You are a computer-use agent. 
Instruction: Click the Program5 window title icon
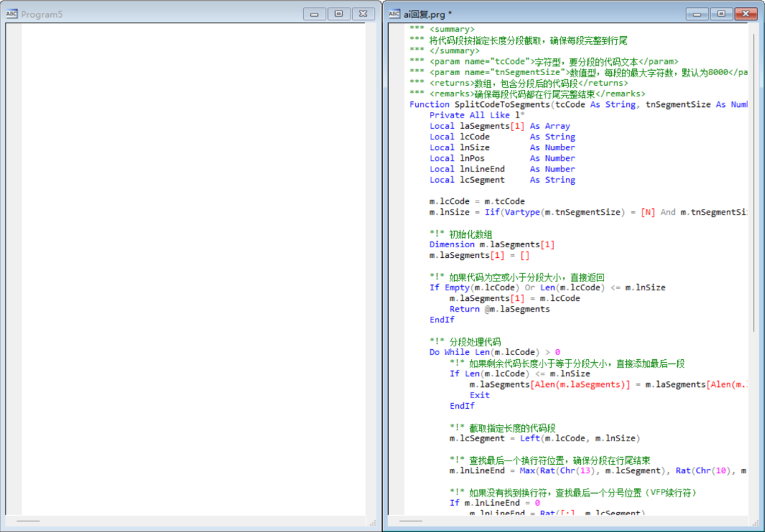[12, 13]
